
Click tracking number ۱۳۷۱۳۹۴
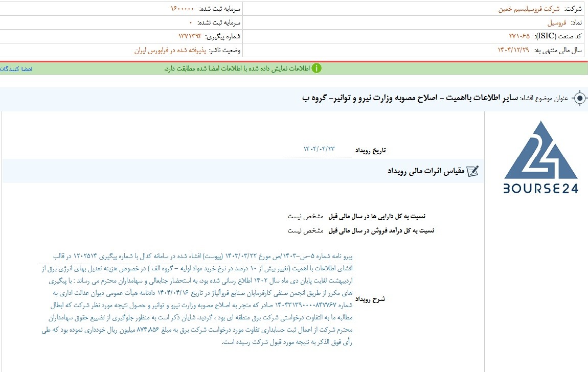point(190,36)
